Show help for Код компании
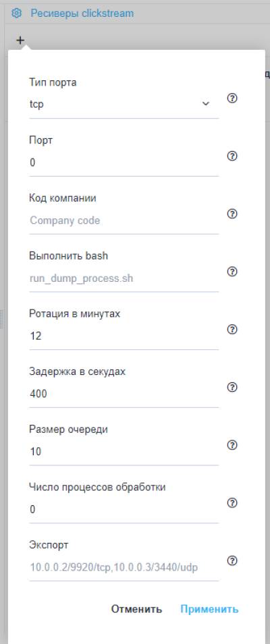This screenshot has height=644, width=270. tap(233, 214)
